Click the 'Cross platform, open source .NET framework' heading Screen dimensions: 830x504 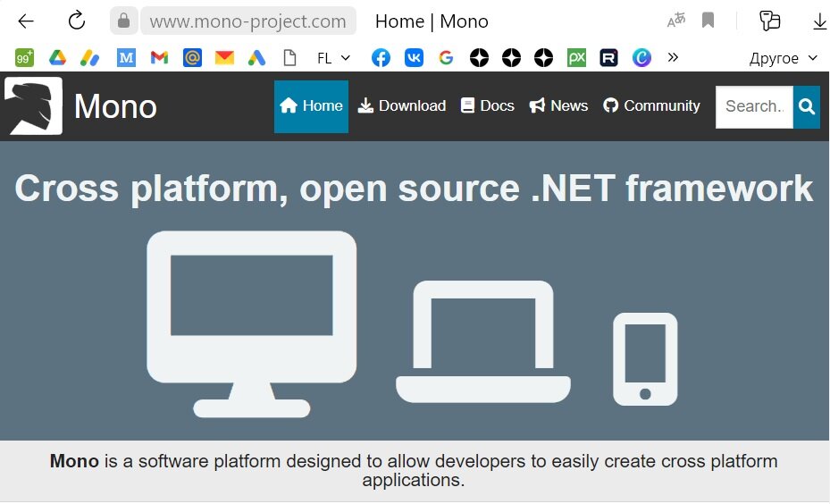(x=414, y=189)
